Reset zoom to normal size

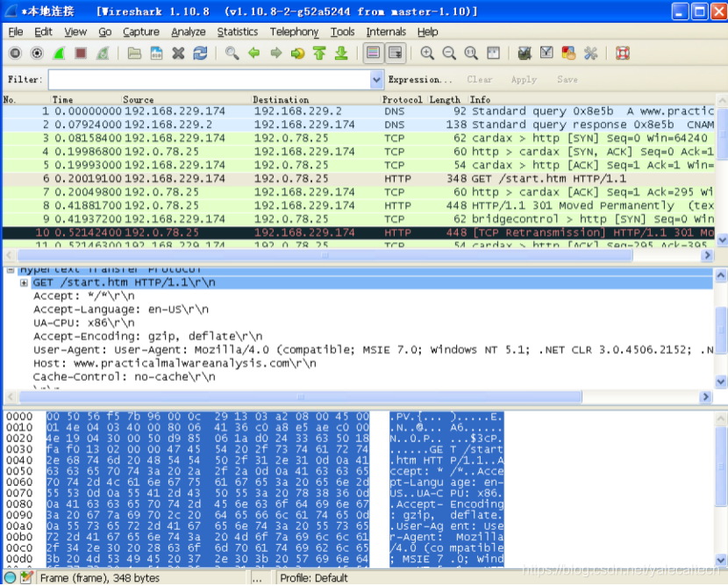click(x=471, y=53)
